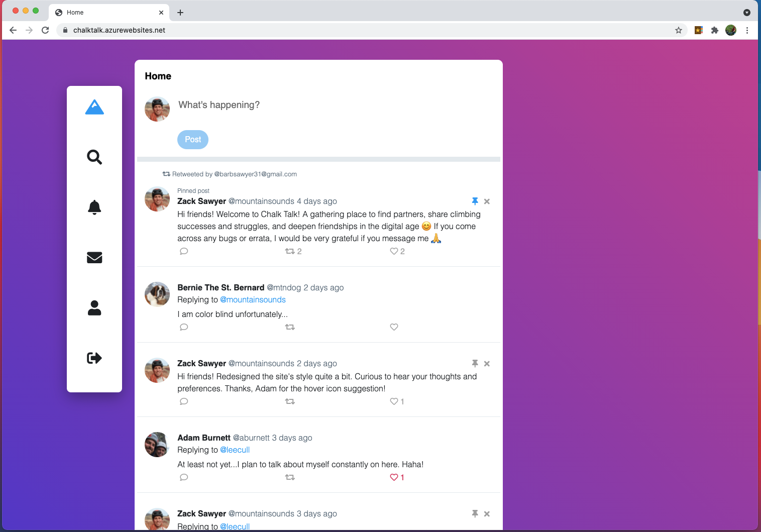Delete the Welcome to Chalk Talk post
Screen dimensions: 761x532
coord(487,201)
